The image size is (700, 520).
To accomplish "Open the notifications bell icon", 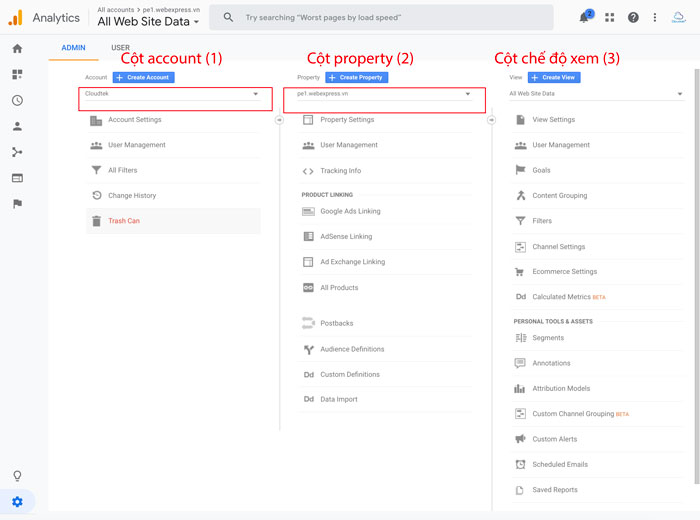I will click(585, 17).
